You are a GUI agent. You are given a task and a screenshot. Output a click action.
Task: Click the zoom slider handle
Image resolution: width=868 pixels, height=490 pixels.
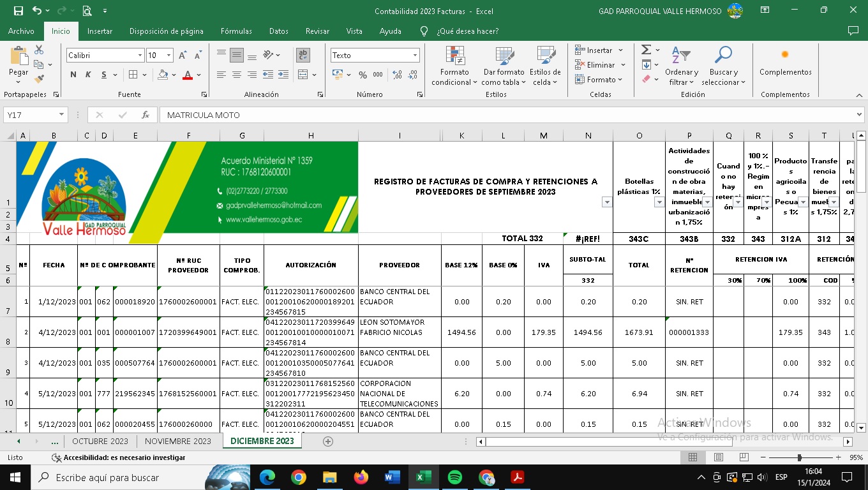799,457
